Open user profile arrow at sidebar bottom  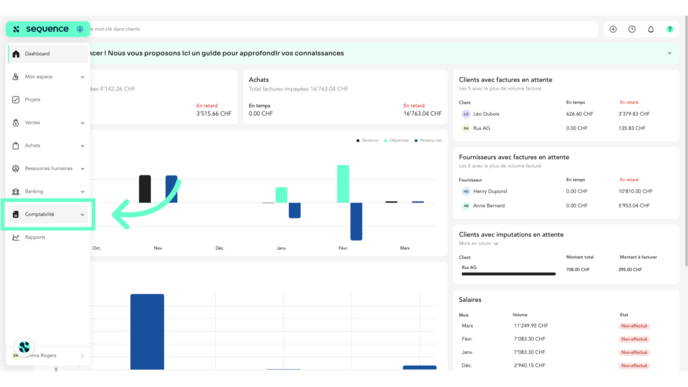coord(82,356)
